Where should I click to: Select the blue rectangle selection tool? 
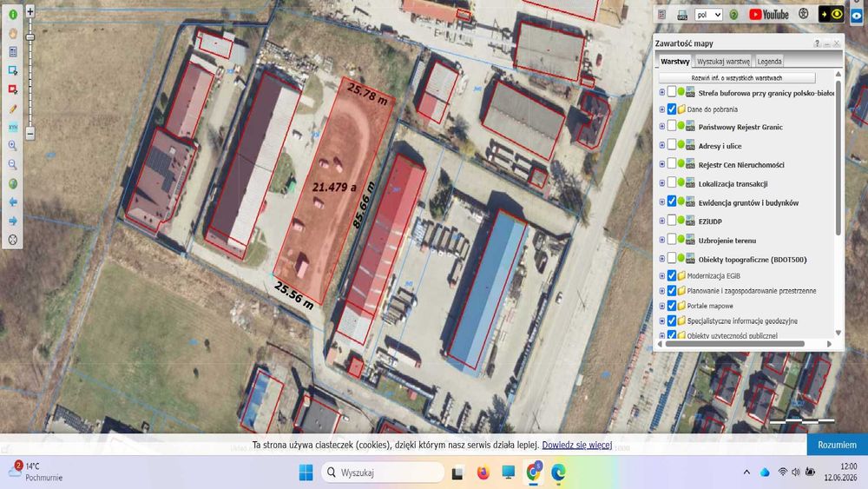(x=13, y=71)
